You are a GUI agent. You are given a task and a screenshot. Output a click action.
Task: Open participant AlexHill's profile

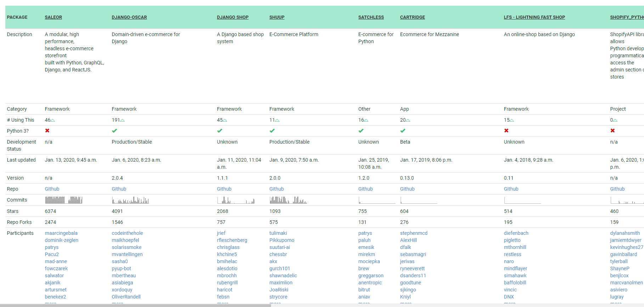pos(408,240)
